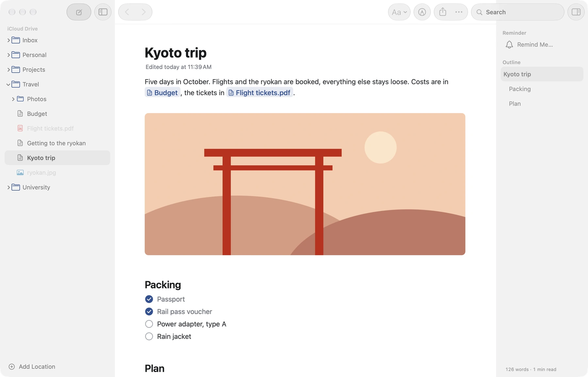Click the circled A markup icon
This screenshot has width=588, height=377.
pos(422,12)
